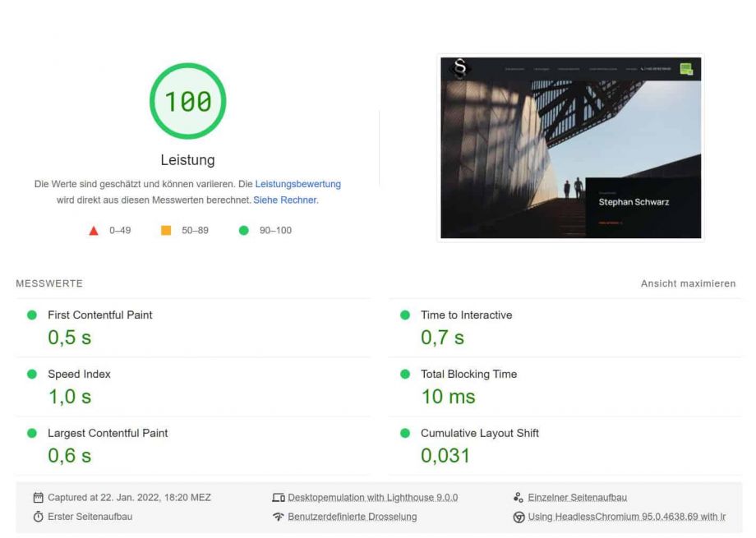
Task: Click the stopwatch icon beside Erster Seitenaufbau
Action: [x=38, y=517]
